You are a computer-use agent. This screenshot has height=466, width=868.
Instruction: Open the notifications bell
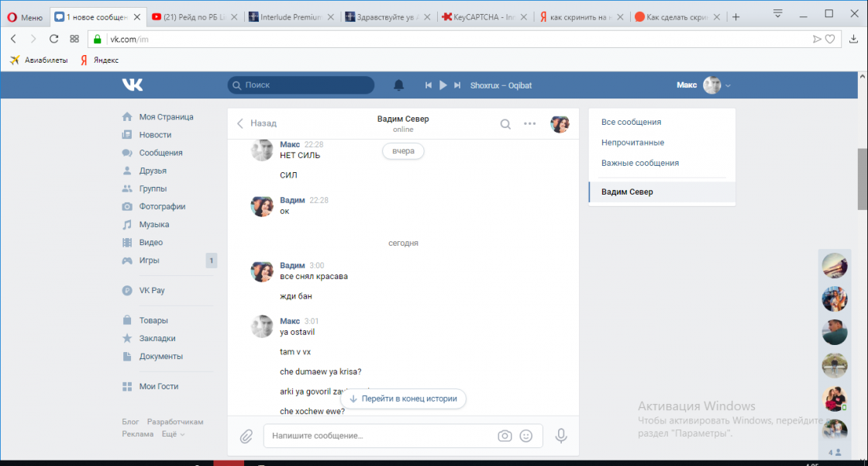point(399,85)
